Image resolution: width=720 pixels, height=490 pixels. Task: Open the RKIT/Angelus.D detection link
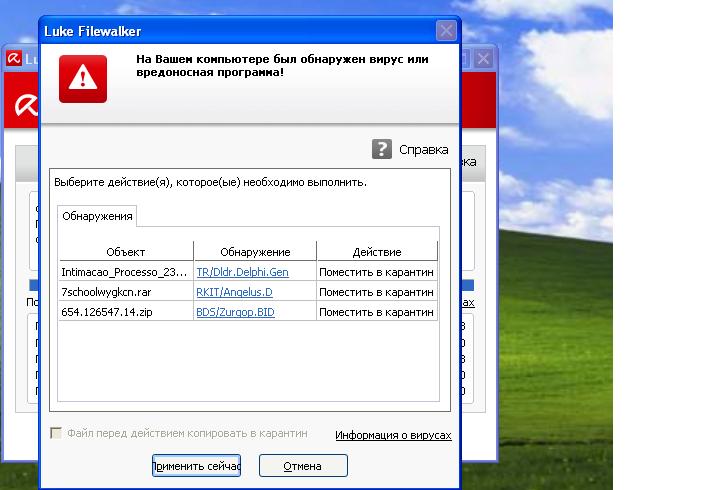click(234, 292)
